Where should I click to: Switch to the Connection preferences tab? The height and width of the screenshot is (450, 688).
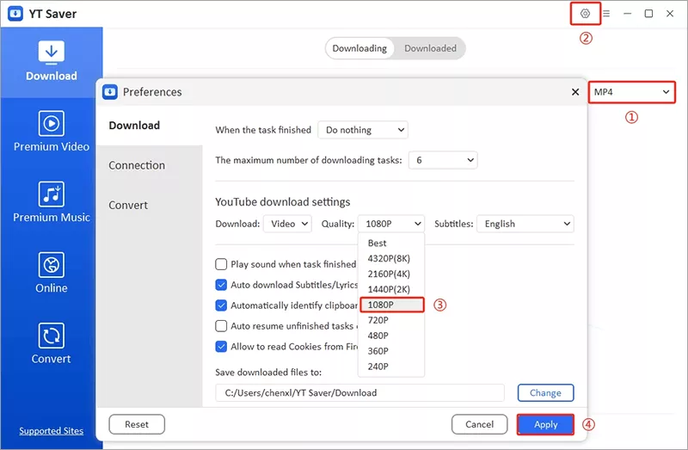[137, 165]
